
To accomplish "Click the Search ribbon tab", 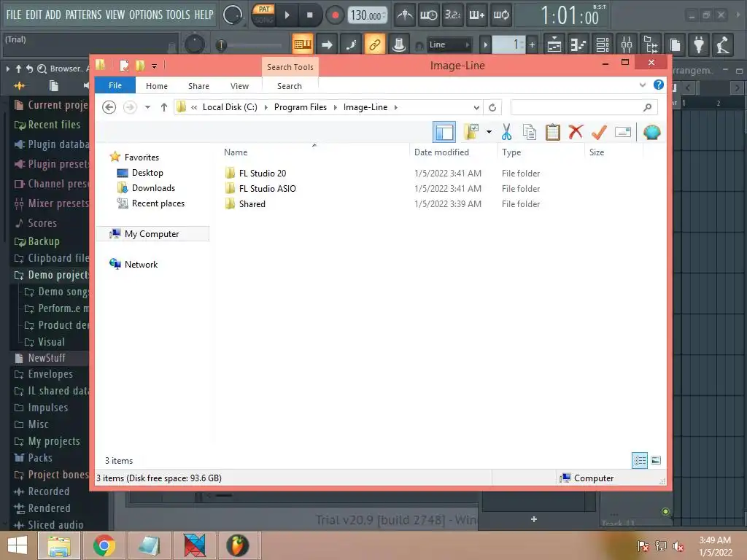I will pos(290,86).
